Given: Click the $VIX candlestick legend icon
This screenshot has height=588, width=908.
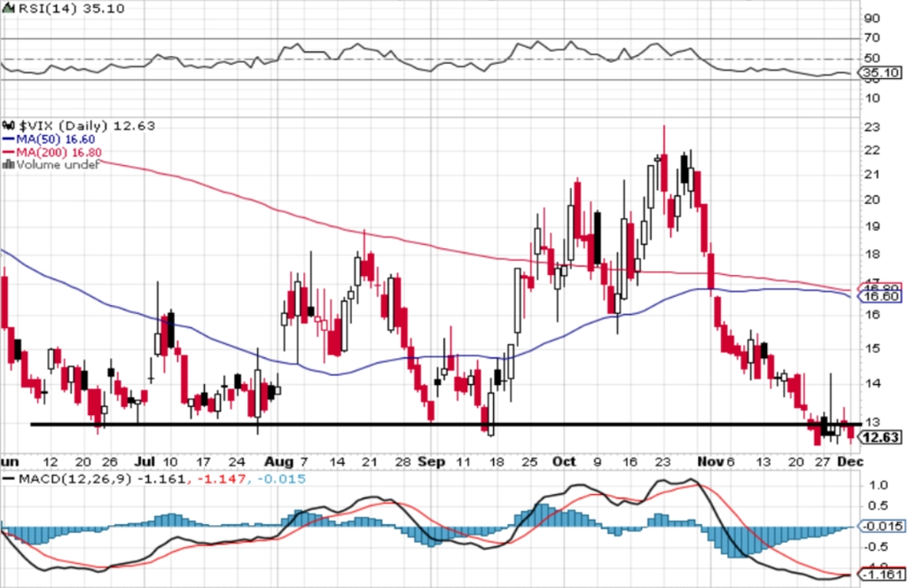Looking at the screenshot, I should (8, 126).
